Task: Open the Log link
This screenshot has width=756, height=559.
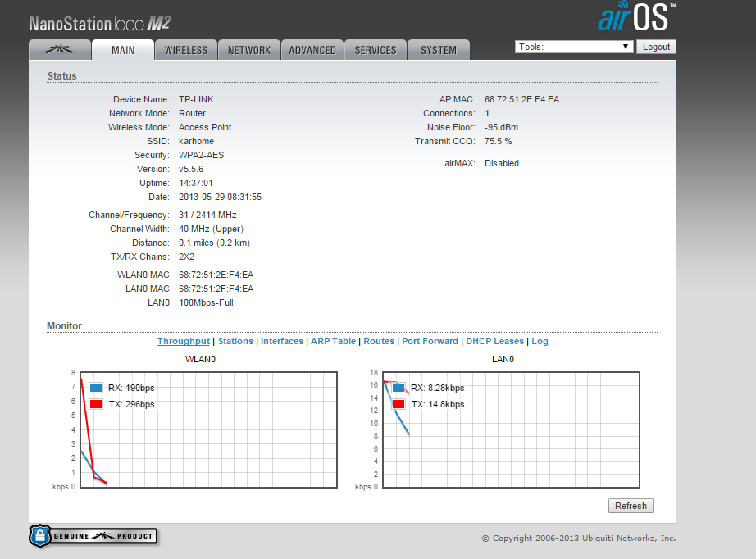Action: pyautogui.click(x=540, y=341)
